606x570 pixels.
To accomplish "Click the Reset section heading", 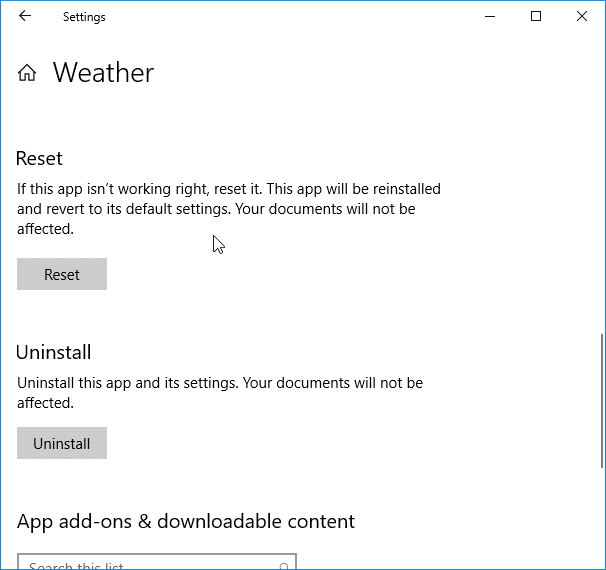I will pyautogui.click(x=39, y=158).
